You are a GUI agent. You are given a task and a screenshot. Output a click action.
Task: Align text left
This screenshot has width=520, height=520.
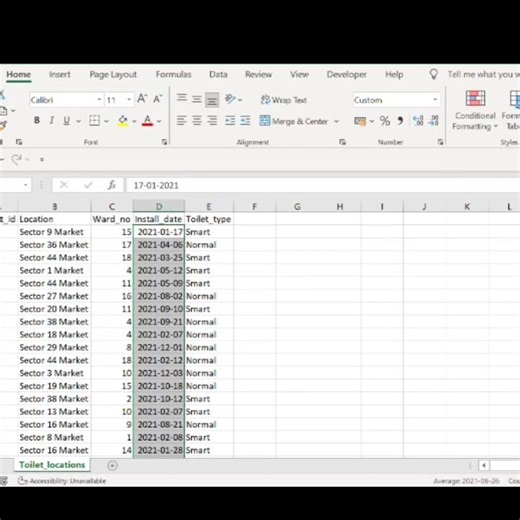click(182, 120)
